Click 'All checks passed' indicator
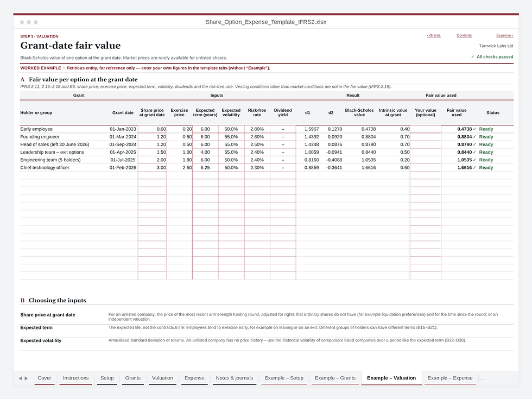The width and height of the screenshot is (532, 399). (x=492, y=56)
